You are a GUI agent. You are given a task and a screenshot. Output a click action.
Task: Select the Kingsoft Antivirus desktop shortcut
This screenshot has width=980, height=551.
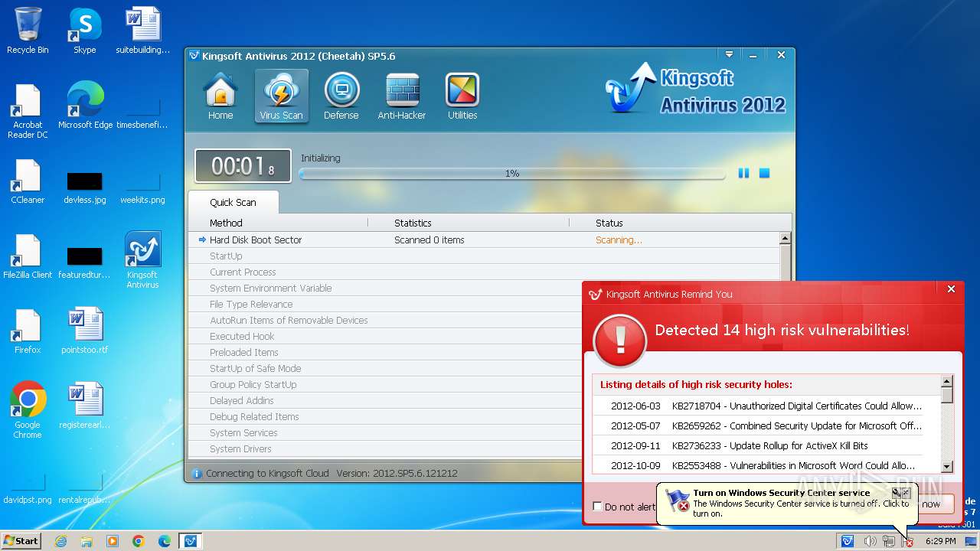pos(142,260)
